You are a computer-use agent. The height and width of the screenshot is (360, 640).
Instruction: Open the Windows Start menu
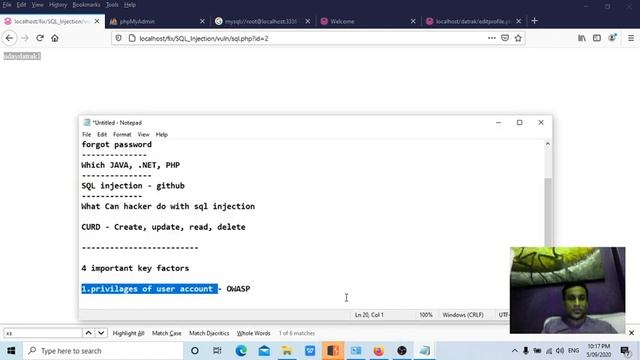tap(11, 351)
